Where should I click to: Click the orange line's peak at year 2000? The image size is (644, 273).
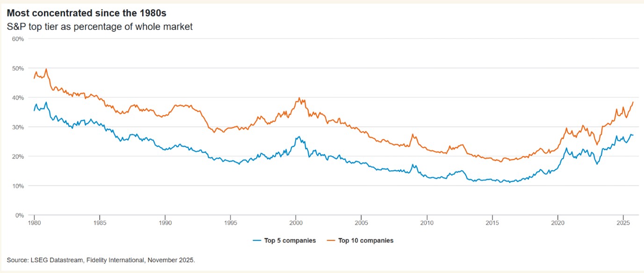(x=298, y=98)
